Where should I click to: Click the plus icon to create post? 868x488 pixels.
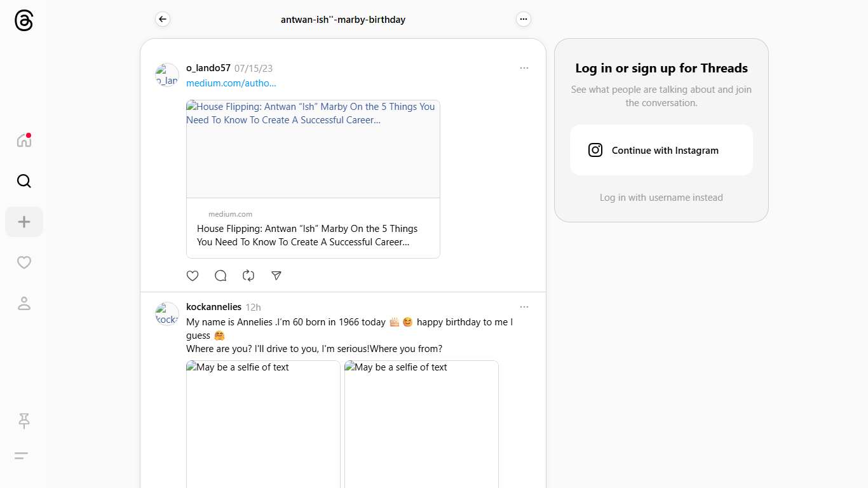point(24,222)
